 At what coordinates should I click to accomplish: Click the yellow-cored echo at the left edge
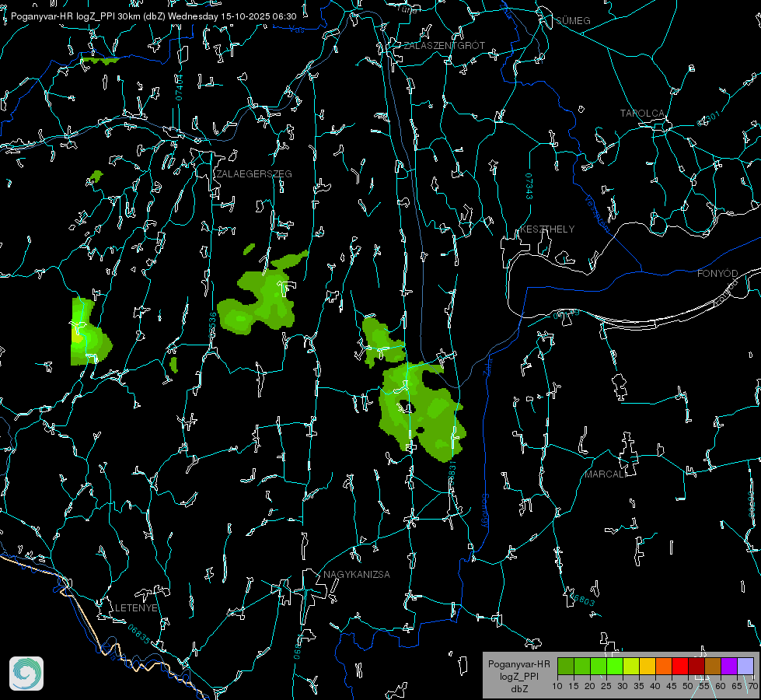pos(90,333)
